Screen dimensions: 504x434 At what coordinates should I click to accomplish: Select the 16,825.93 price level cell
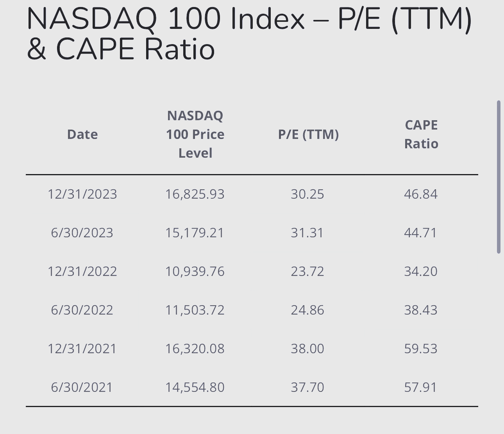click(x=195, y=194)
